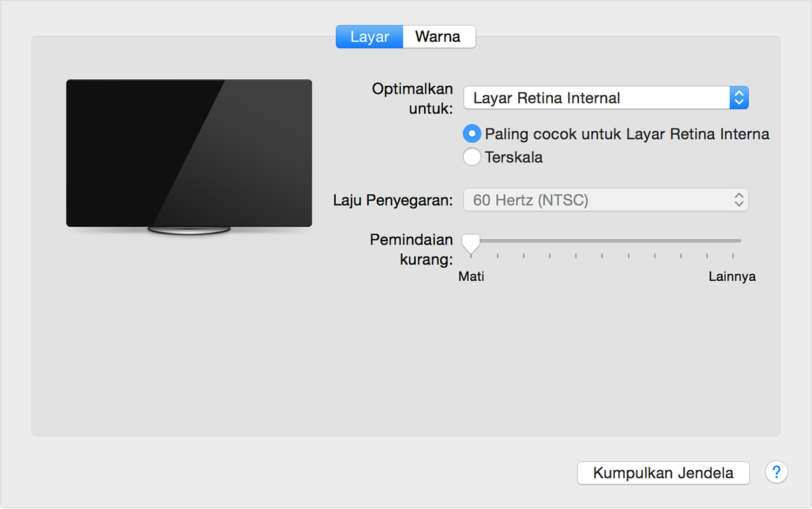
Task: Open the Optimalkan untuk dropdown
Action: 606,98
